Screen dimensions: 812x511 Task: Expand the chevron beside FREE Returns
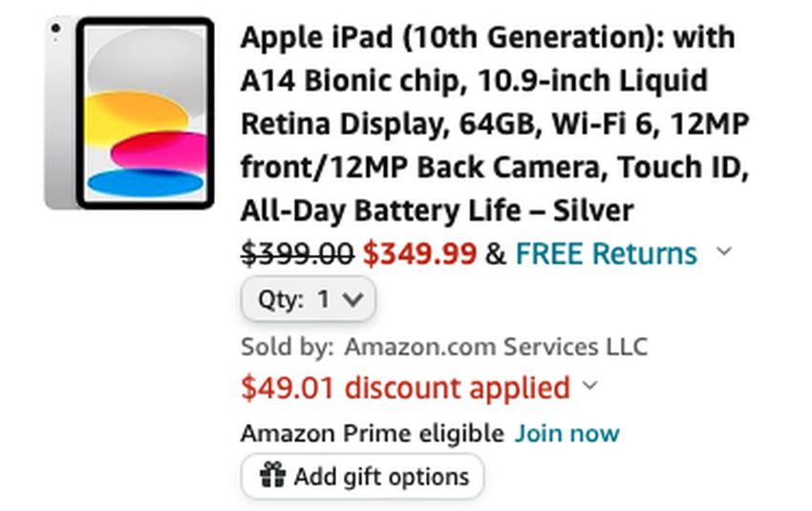point(724,252)
